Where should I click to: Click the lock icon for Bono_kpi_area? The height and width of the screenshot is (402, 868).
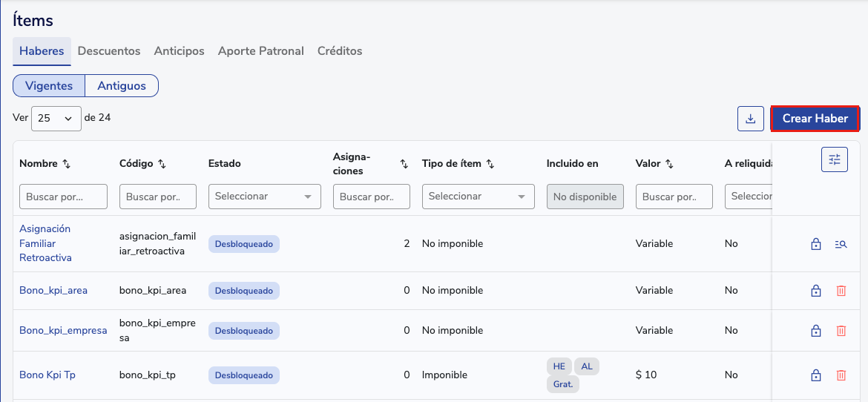(x=816, y=291)
